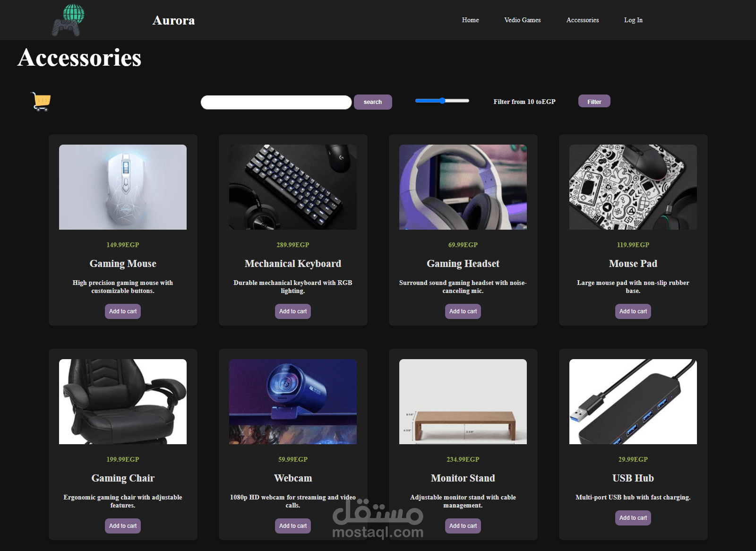Apply the price Filter button
The image size is (756, 551).
click(x=594, y=101)
